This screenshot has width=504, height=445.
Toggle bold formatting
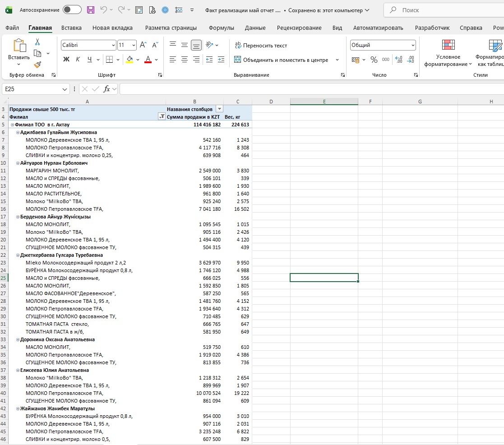pos(66,60)
